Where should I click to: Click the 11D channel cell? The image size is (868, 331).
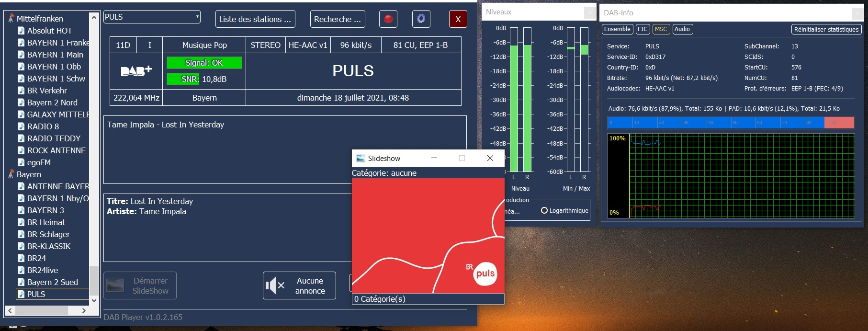click(123, 45)
